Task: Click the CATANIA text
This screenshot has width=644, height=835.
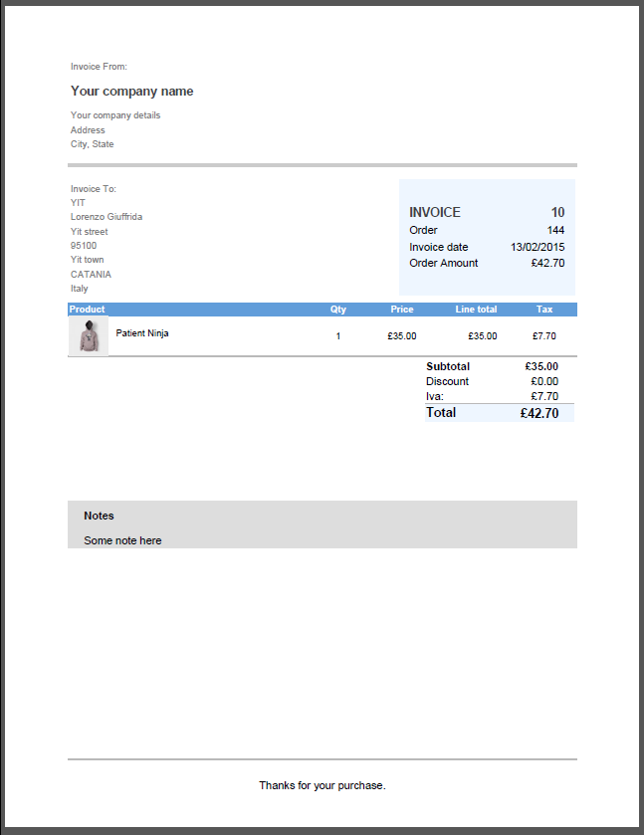Action: (91, 275)
